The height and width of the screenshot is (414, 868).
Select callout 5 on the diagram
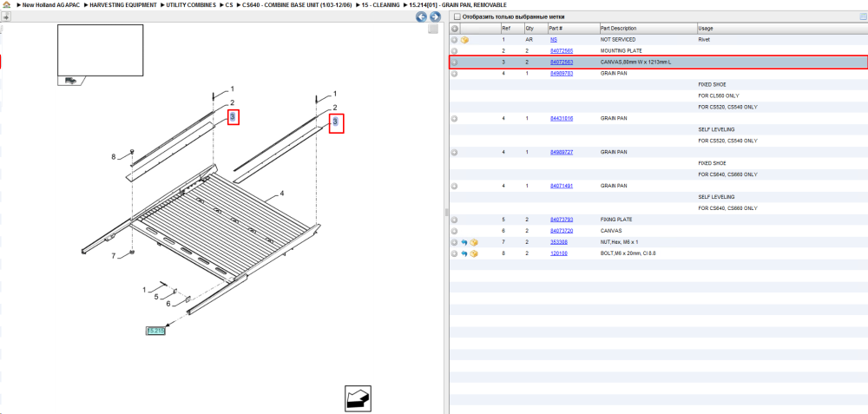[156, 297]
